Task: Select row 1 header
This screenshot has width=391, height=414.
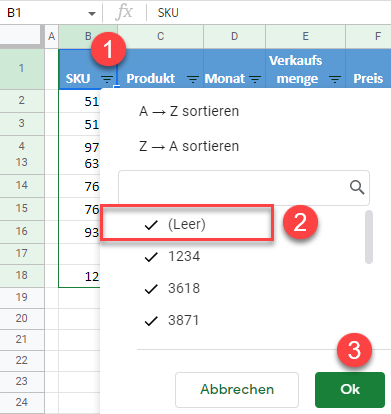Action: click(22, 69)
